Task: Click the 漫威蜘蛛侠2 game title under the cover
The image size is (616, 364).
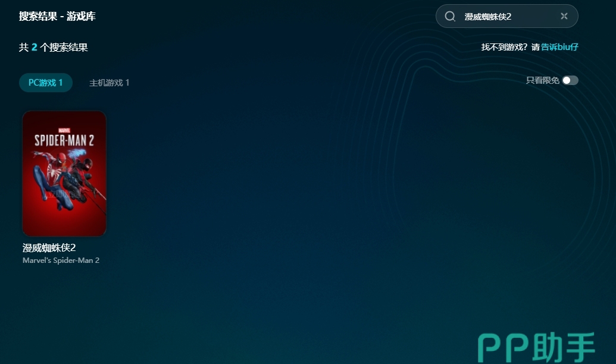Action: 49,248
